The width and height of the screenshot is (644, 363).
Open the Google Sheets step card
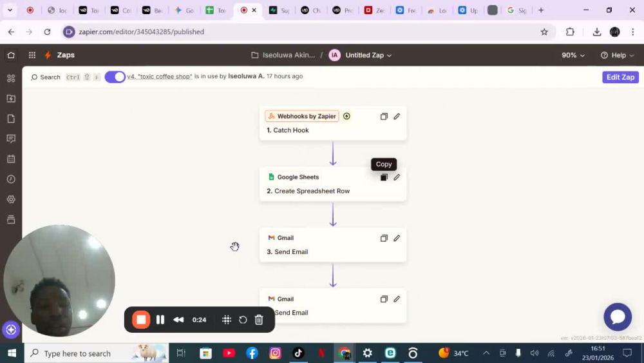333,184
